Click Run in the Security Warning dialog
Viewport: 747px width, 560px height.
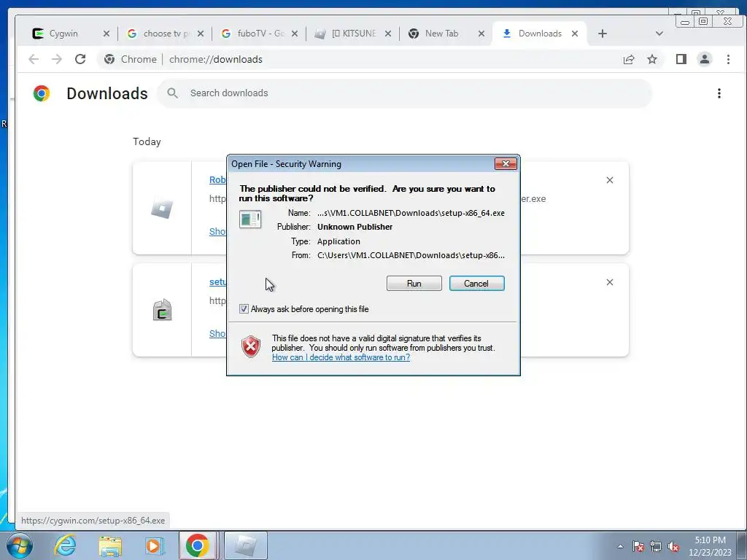pos(414,284)
